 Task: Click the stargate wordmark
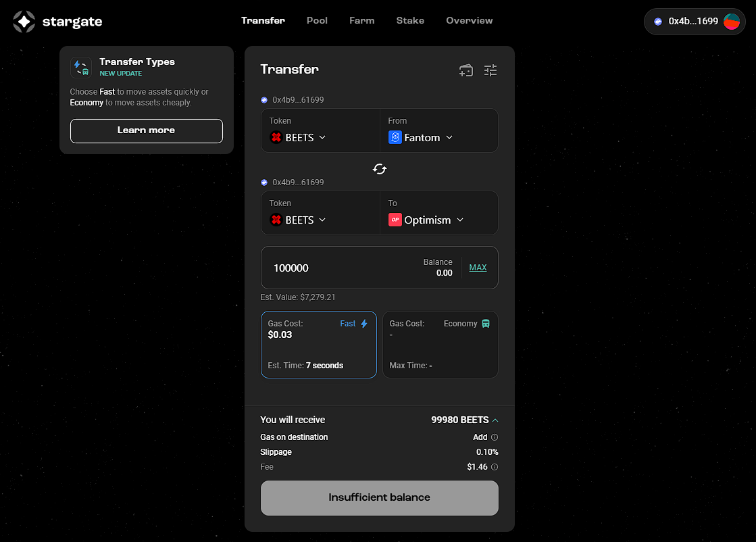pyautogui.click(x=72, y=22)
